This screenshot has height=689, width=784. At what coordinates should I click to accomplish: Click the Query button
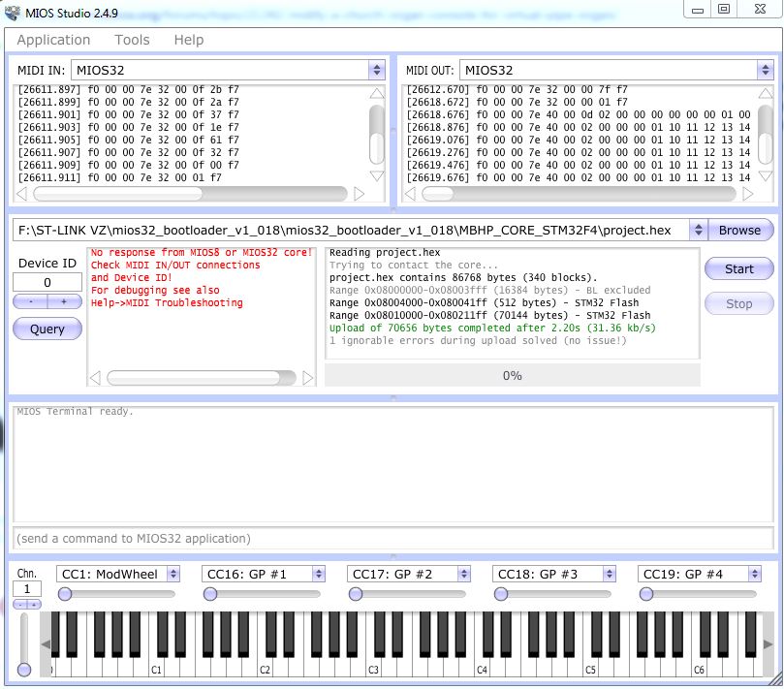click(x=47, y=329)
